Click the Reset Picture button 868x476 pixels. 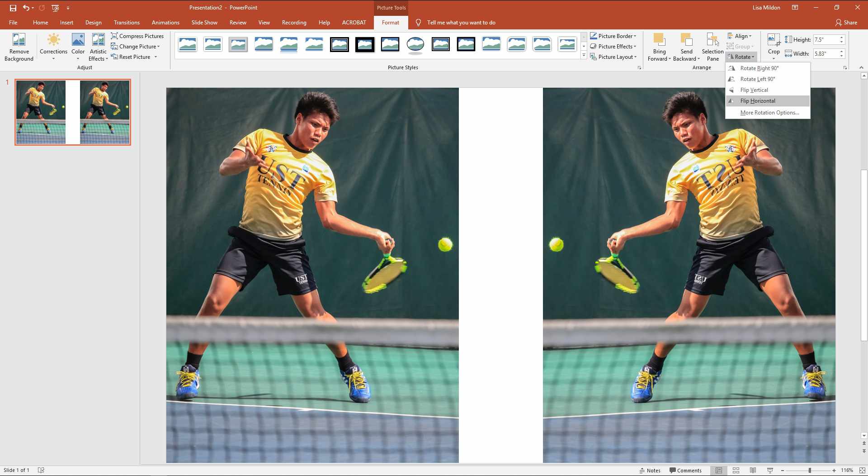pyautogui.click(x=131, y=57)
